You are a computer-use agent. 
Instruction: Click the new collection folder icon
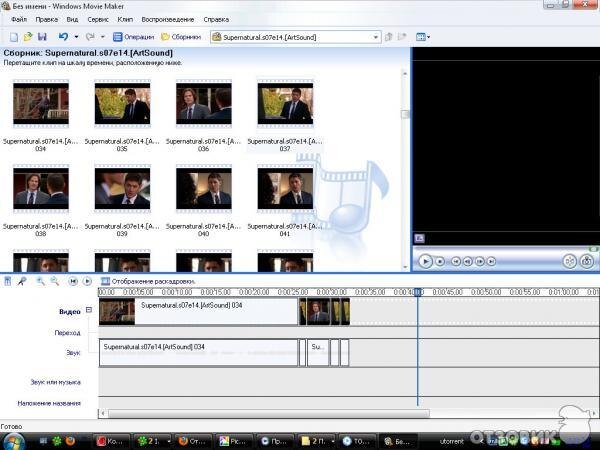(402, 37)
